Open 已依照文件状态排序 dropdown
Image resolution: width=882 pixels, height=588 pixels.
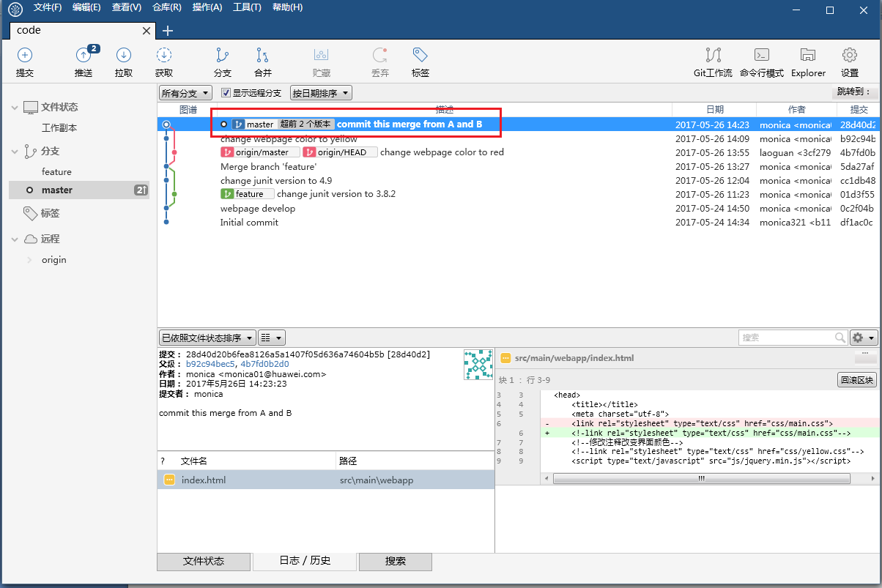tap(207, 338)
